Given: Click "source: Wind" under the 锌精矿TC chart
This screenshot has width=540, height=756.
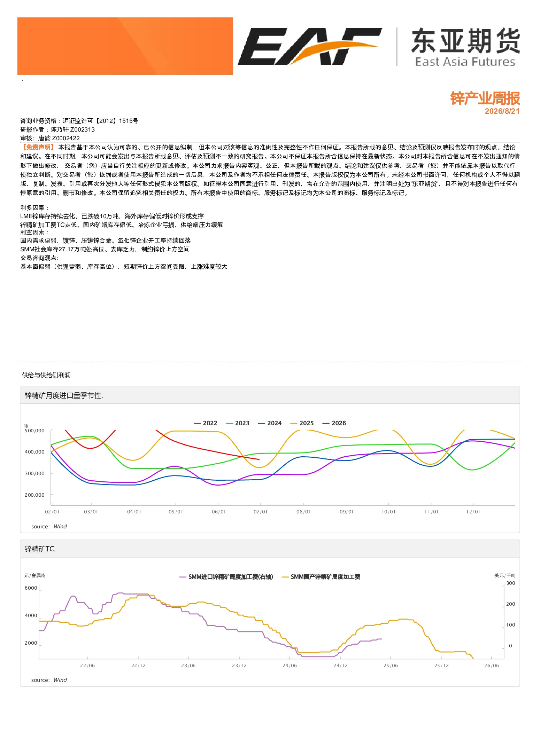Looking at the screenshot, I should (49, 680).
